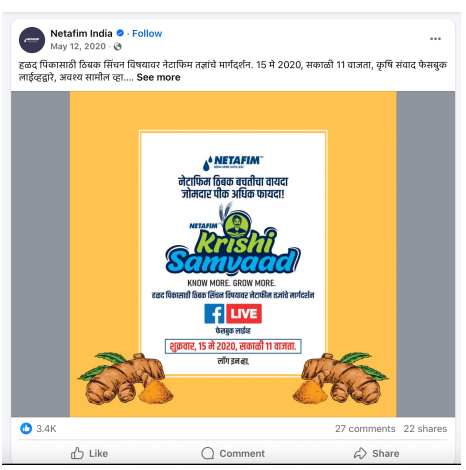466x470 pixels.
Task: Click the public globe privacy icon
Action: tap(117, 46)
